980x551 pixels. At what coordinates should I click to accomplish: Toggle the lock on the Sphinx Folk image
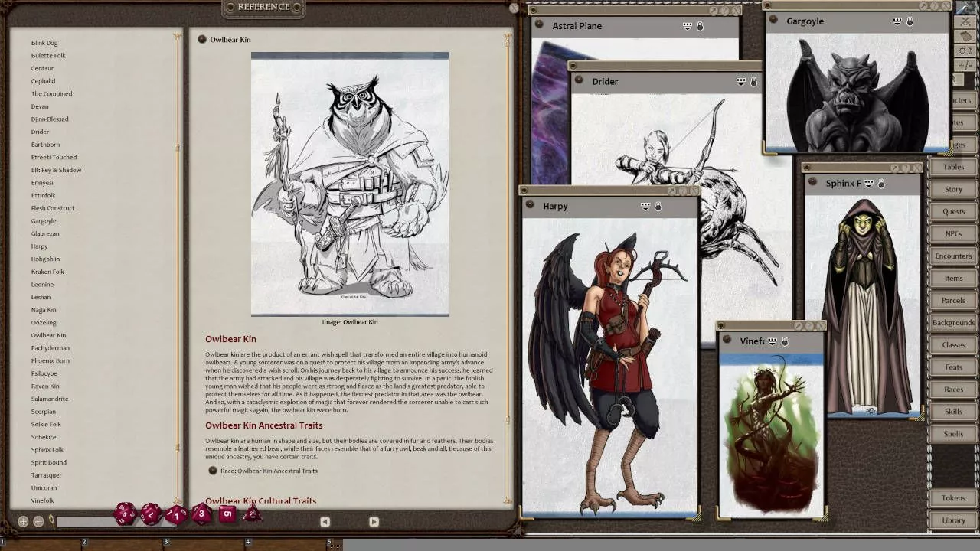coord(881,184)
